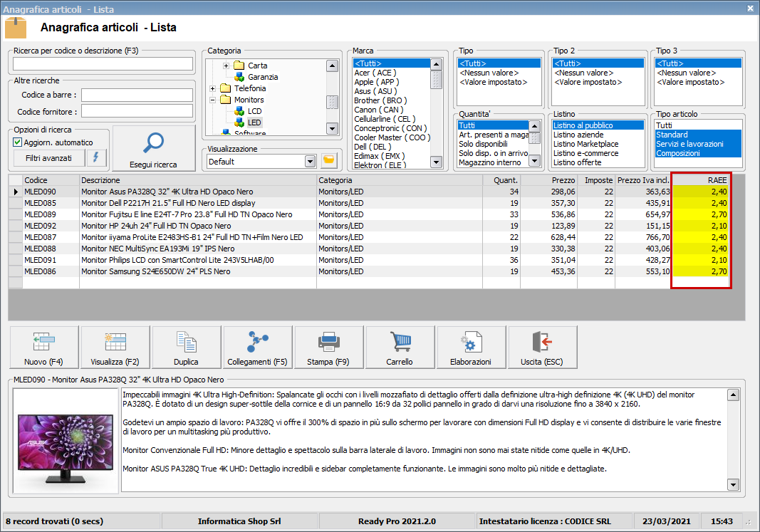Click the Filtri avanzati button
This screenshot has height=532, width=760.
point(48,158)
